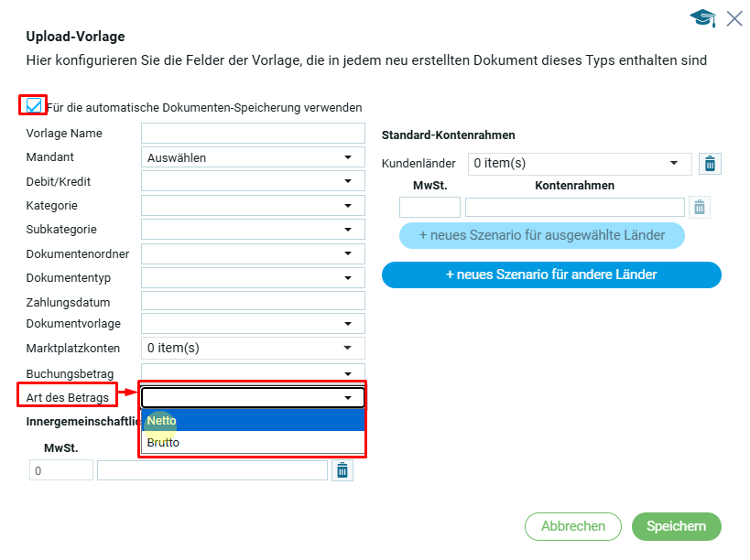This screenshot has height=560, width=750.
Task: Open the Mandant Auswählen dropdown
Action: 252,157
